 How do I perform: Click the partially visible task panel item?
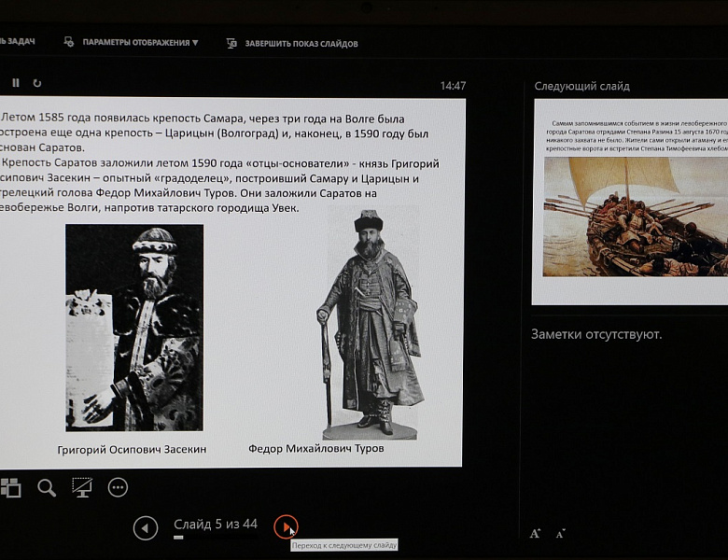tap(17, 41)
